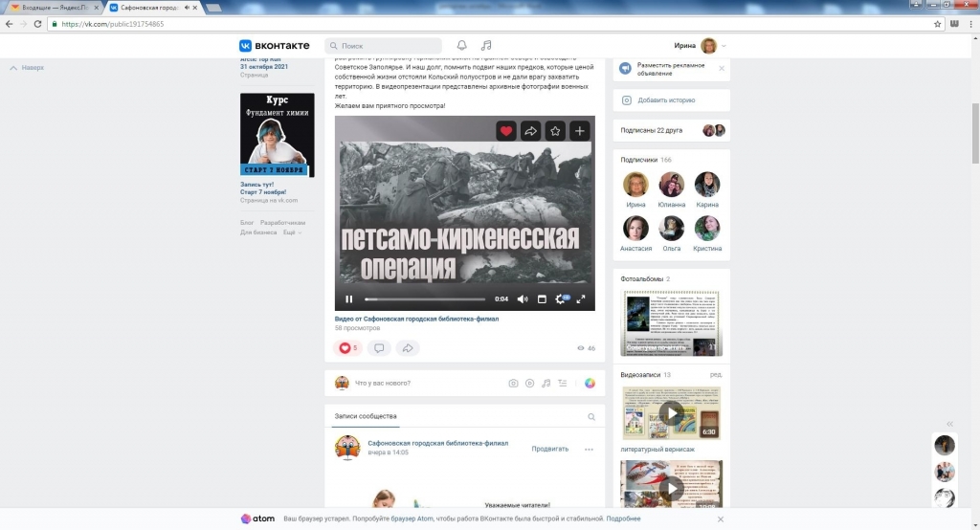Repost using the share arrow below the post

pyautogui.click(x=408, y=348)
